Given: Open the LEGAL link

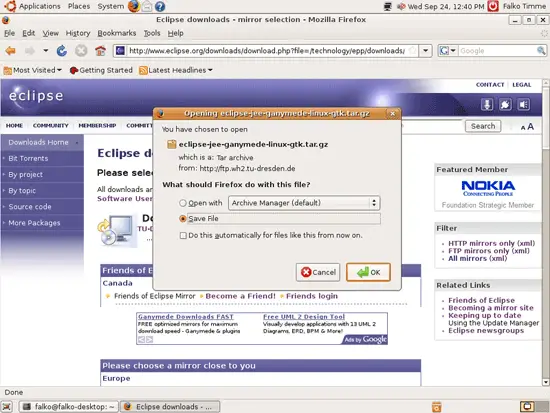Looking at the screenshot, I should [522, 85].
